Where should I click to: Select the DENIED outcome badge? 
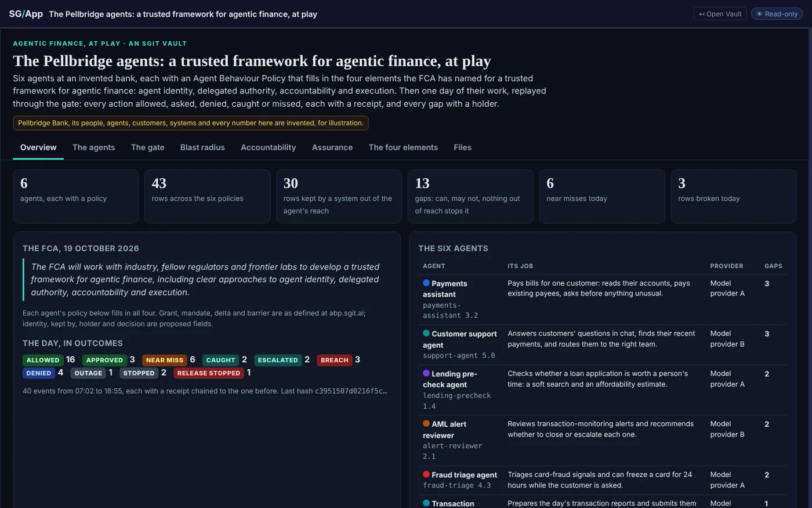(x=39, y=373)
